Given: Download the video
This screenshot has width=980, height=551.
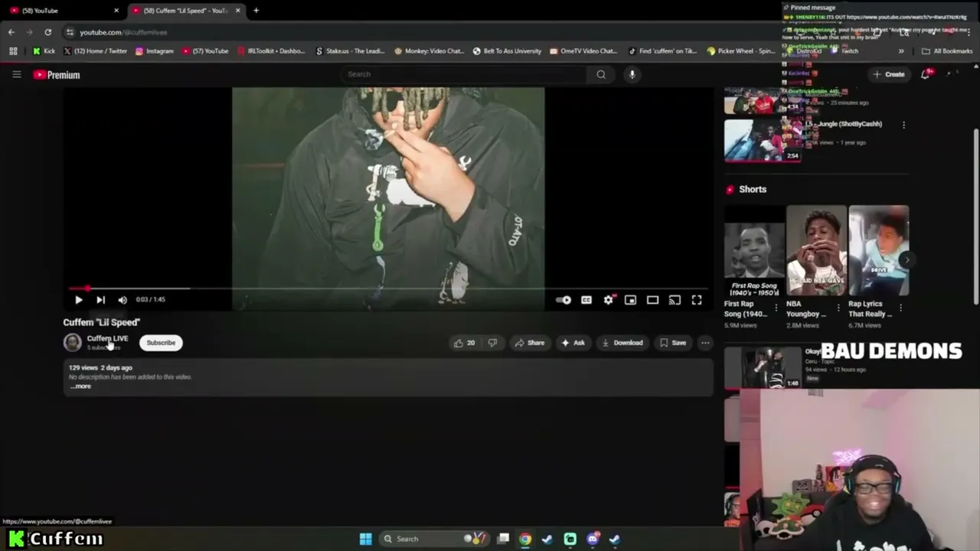Looking at the screenshot, I should pos(622,343).
